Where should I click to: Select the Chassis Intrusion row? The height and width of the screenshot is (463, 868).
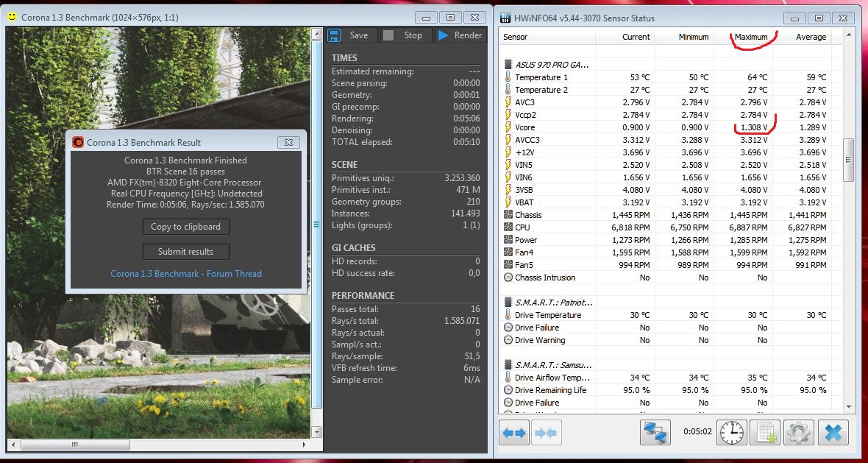click(x=670, y=278)
